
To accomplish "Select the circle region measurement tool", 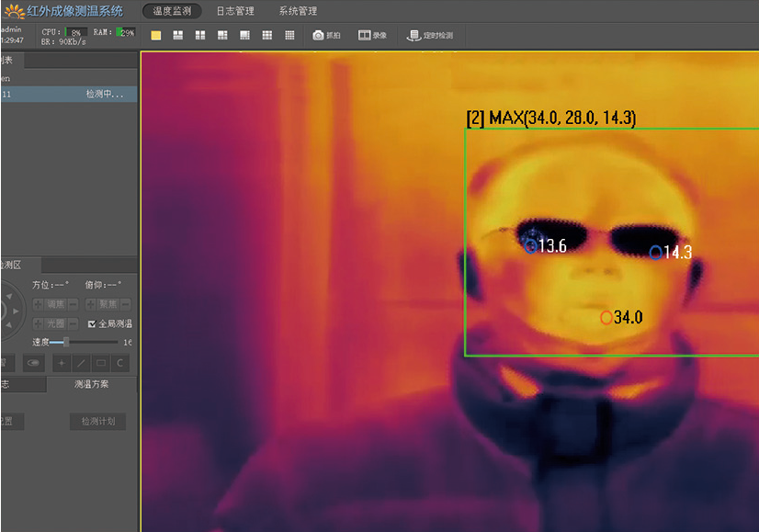I will tap(119, 364).
